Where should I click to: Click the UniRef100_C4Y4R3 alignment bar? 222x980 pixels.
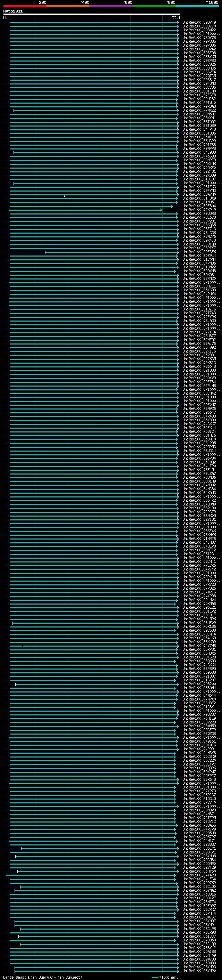(x=91, y=876)
